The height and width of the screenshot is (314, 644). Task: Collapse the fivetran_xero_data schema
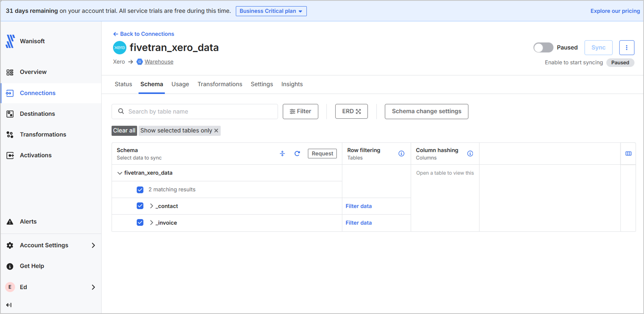pos(120,173)
